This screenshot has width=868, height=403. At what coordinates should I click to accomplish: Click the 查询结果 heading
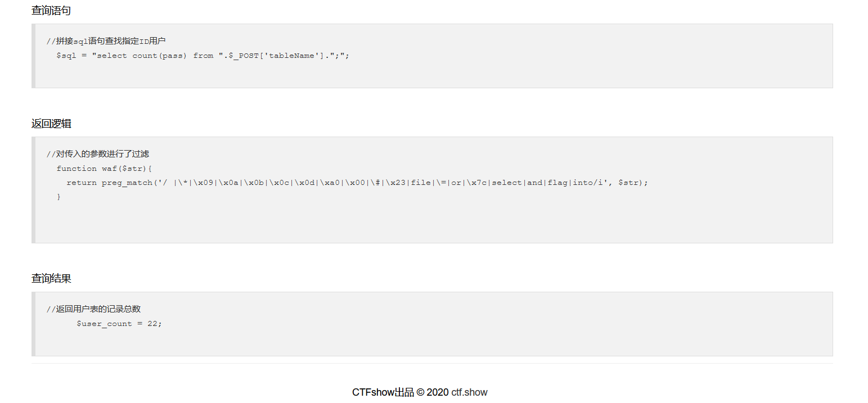[x=51, y=279]
